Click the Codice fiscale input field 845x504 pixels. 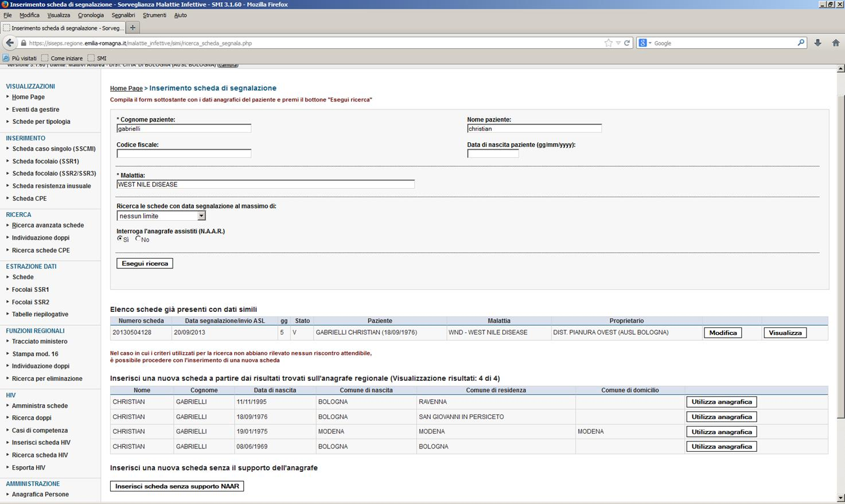184,154
